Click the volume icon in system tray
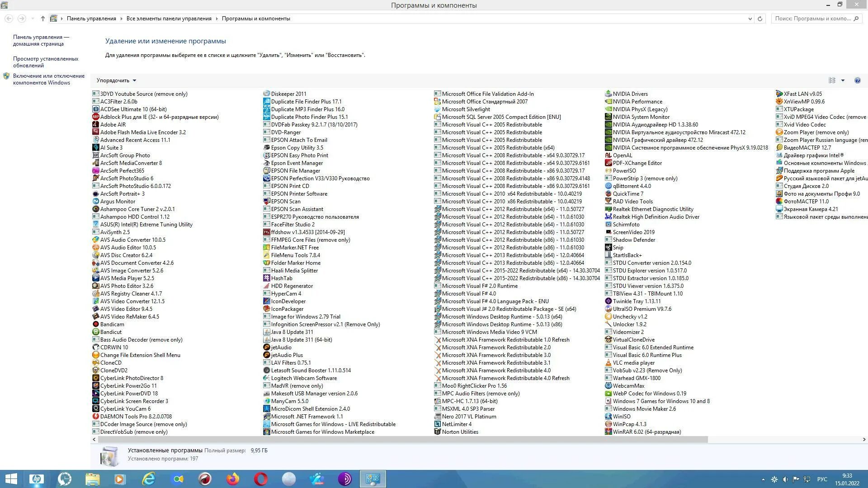Viewport: 868px width, 488px height. click(785, 479)
